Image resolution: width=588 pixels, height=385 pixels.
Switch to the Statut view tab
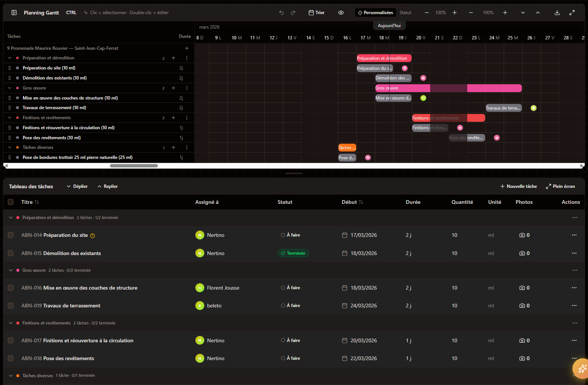[405, 13]
